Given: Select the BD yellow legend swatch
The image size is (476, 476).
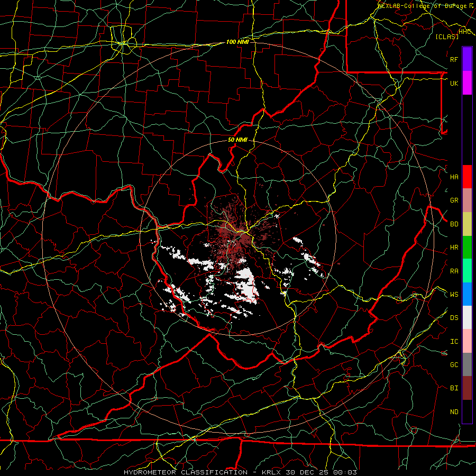Looking at the screenshot, I should pyautogui.click(x=467, y=224).
